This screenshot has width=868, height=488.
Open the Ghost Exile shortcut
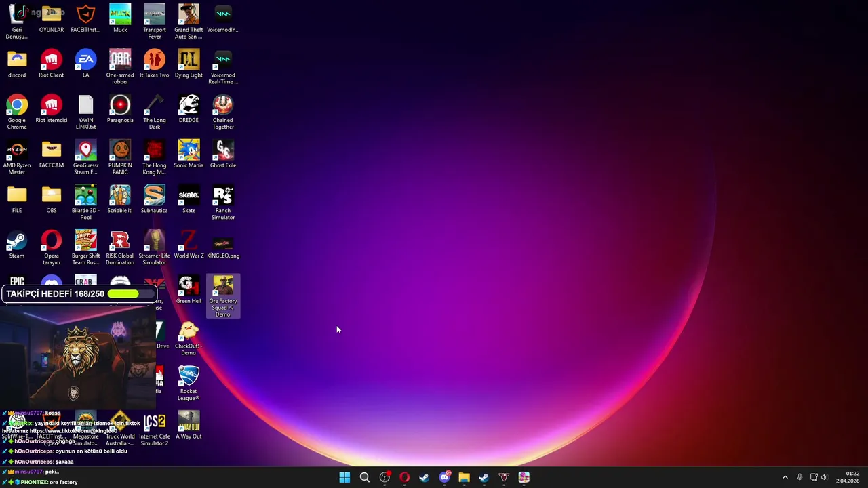(x=223, y=155)
